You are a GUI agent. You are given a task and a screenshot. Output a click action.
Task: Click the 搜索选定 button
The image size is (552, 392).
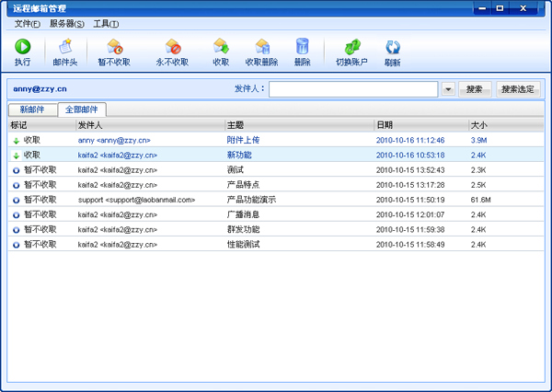coord(517,89)
